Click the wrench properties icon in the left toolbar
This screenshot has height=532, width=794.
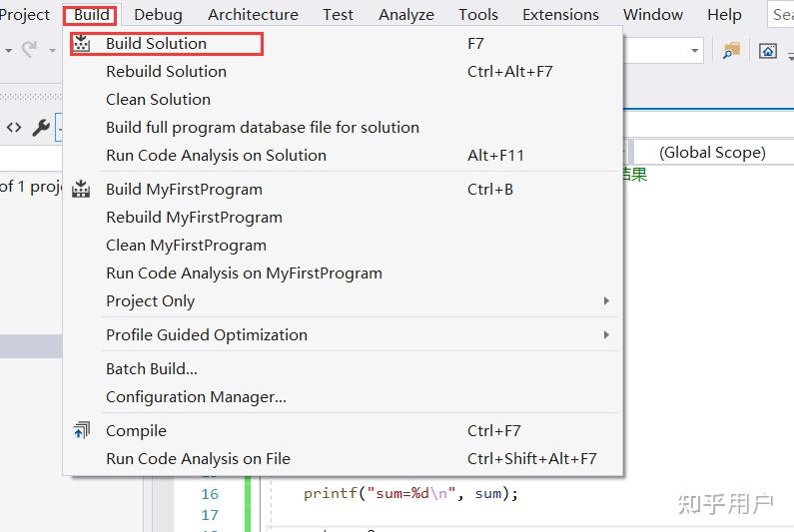[41, 128]
